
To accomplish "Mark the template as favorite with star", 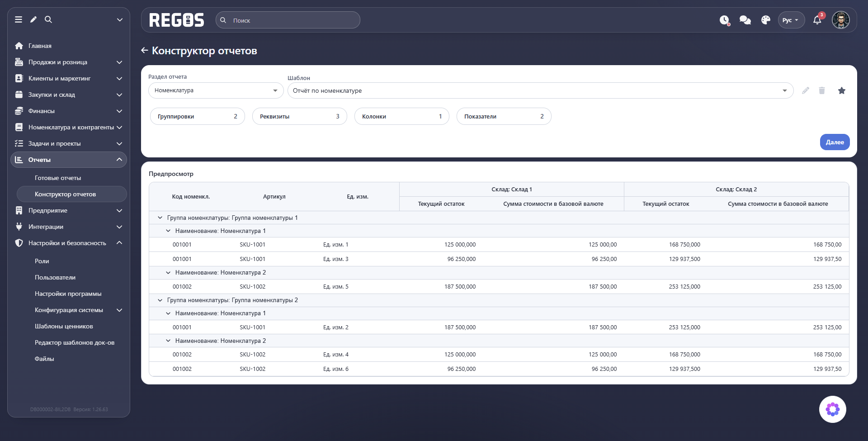I will (x=842, y=90).
